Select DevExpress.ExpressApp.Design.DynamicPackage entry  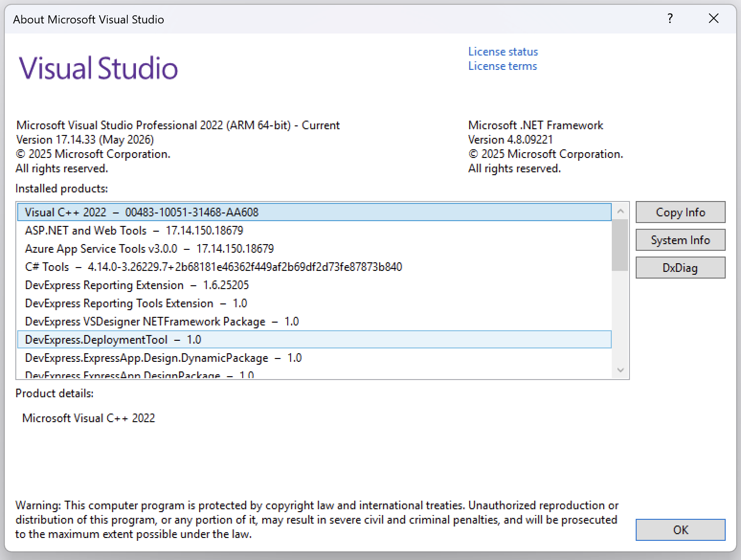[x=314, y=358]
